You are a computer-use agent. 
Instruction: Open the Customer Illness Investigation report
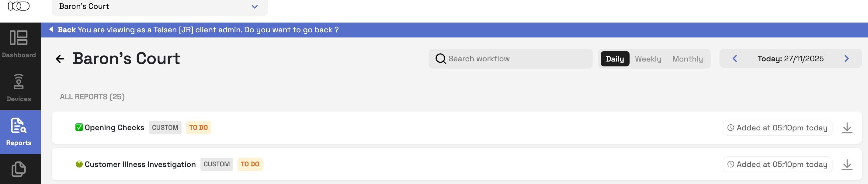(x=140, y=165)
